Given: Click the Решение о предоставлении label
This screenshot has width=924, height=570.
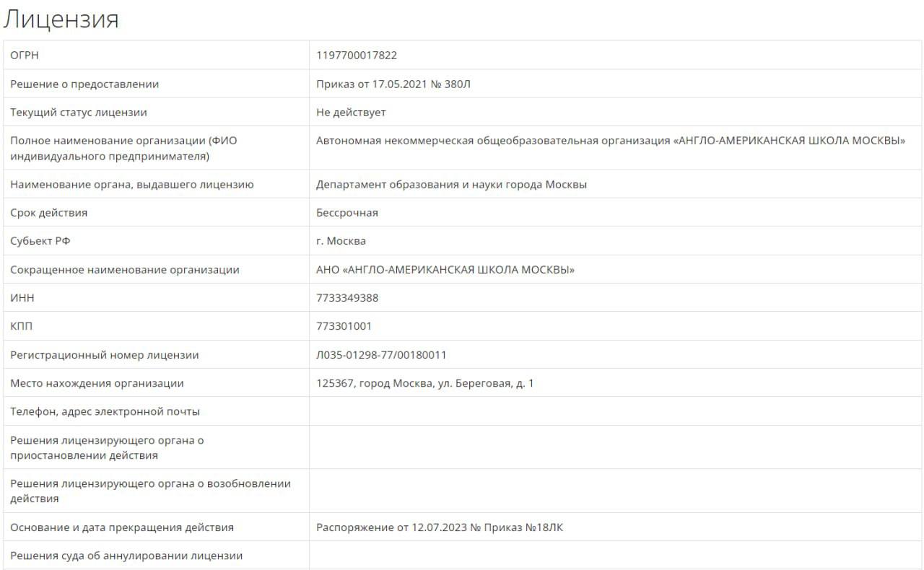Looking at the screenshot, I should point(84,84).
